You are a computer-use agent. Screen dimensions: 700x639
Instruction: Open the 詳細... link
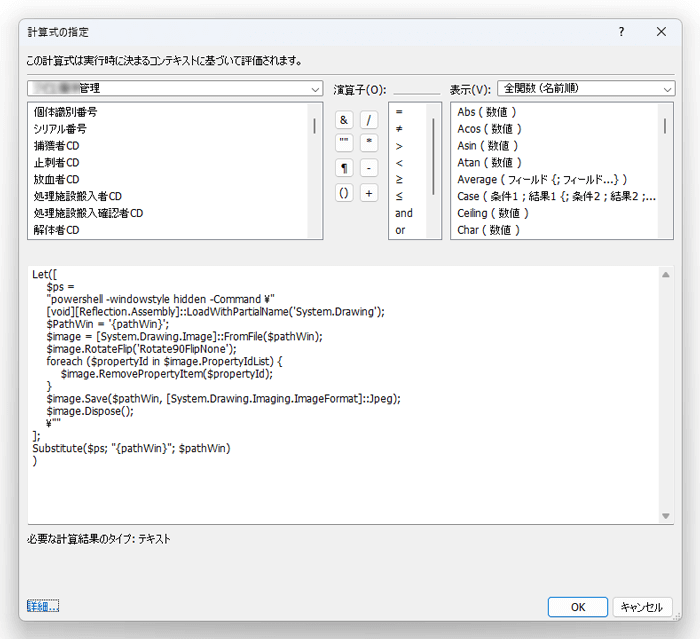coord(43,606)
